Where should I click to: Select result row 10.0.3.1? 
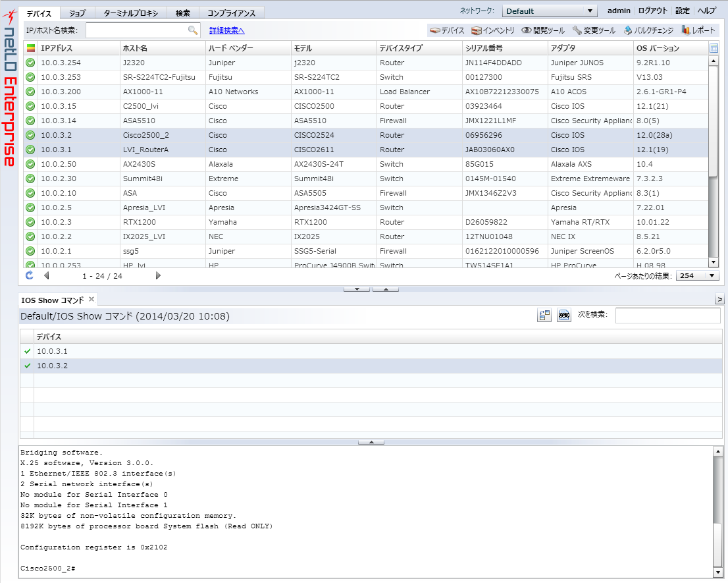pos(371,351)
